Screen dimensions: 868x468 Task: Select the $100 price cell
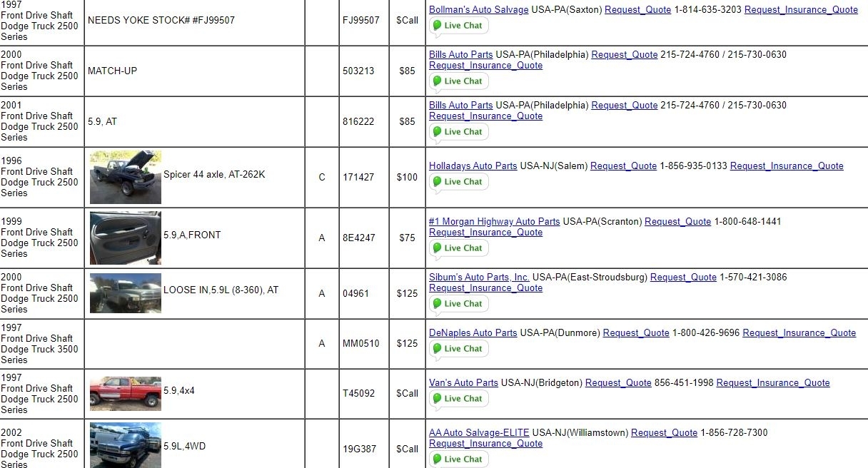407,178
